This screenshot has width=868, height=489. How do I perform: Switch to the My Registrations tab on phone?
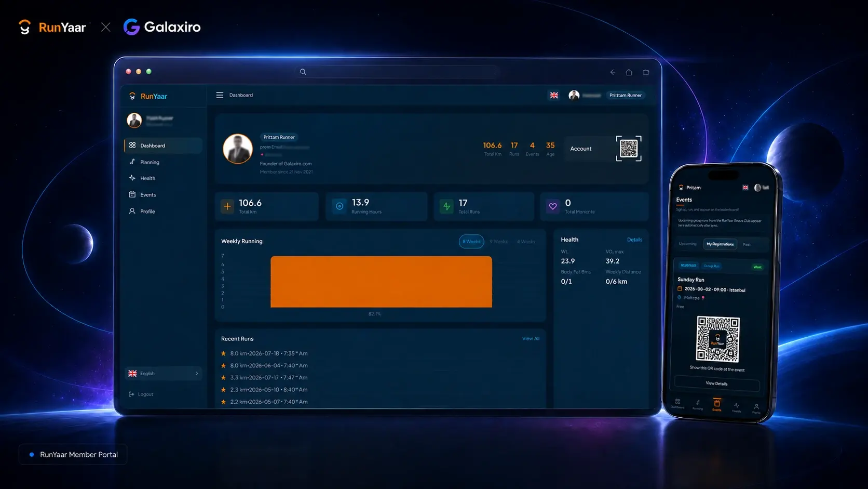coord(720,244)
